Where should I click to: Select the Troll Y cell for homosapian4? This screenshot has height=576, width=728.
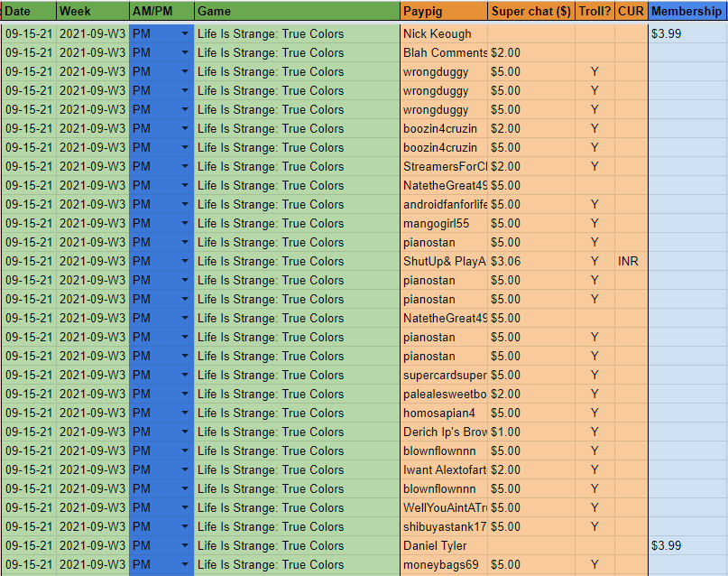[x=594, y=413]
